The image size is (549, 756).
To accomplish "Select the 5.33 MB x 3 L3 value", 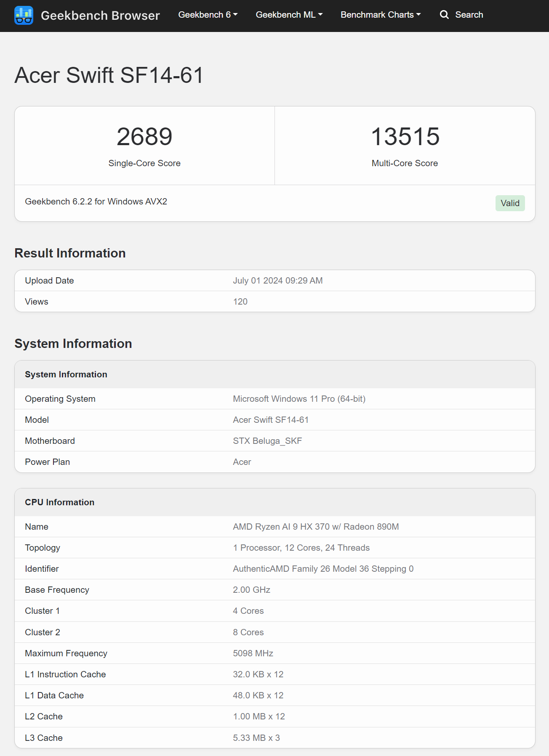I will click(256, 738).
